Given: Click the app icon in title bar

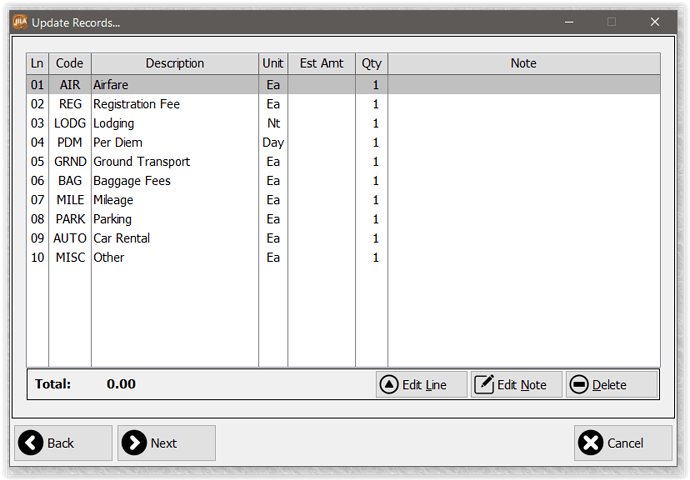Looking at the screenshot, I should pyautogui.click(x=20, y=22).
